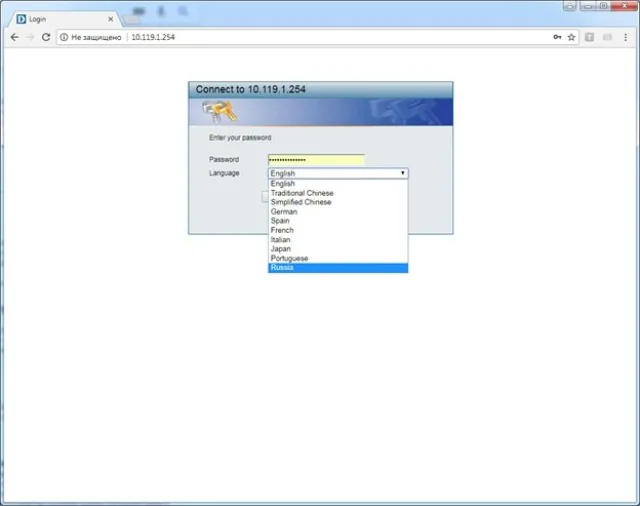
Task: Choose Traditional Chinese from the list
Action: pos(338,193)
